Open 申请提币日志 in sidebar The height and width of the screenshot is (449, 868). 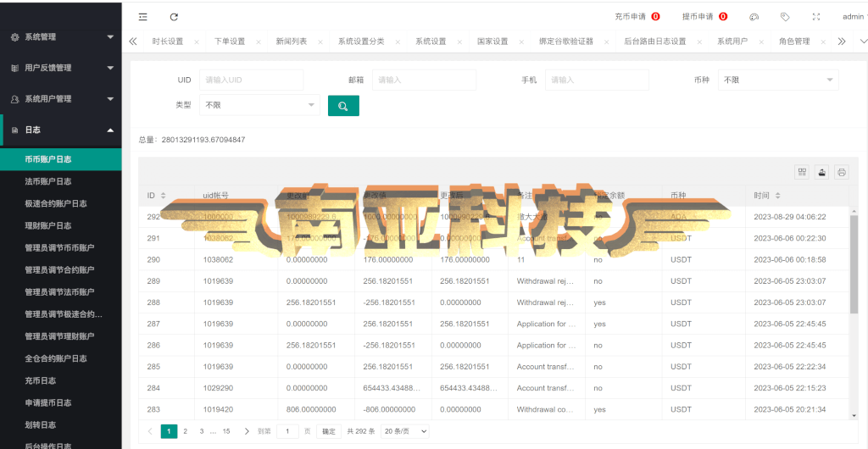tap(61, 402)
